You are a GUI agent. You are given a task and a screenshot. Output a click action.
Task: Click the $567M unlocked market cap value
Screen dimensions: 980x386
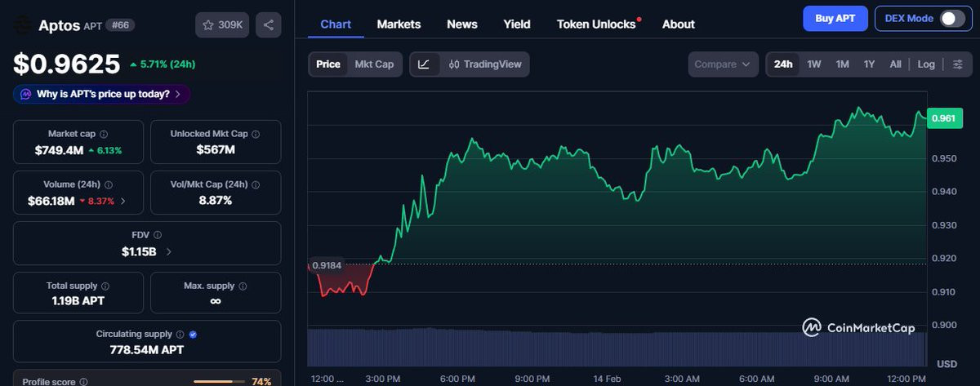216,150
